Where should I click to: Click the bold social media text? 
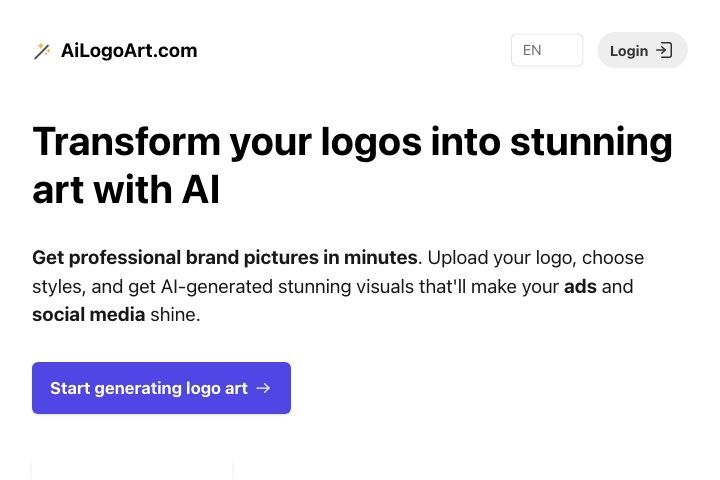(89, 315)
